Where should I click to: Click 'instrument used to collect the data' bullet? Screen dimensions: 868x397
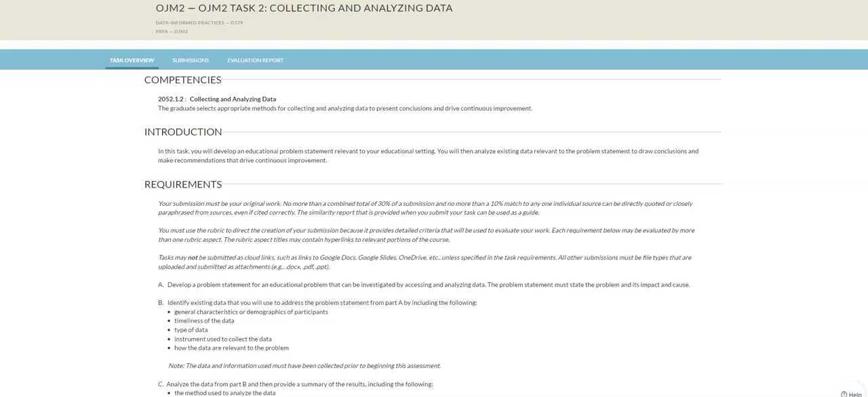(222, 339)
